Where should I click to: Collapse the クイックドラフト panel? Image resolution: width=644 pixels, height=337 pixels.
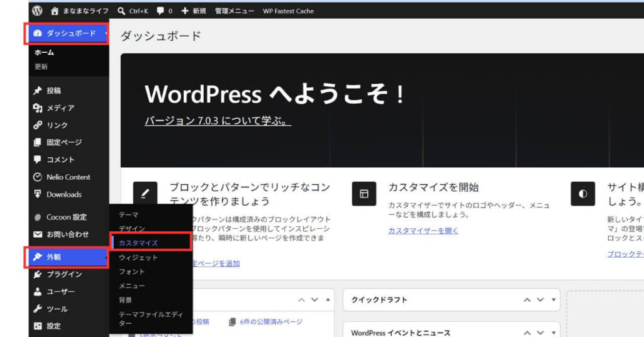(x=553, y=300)
